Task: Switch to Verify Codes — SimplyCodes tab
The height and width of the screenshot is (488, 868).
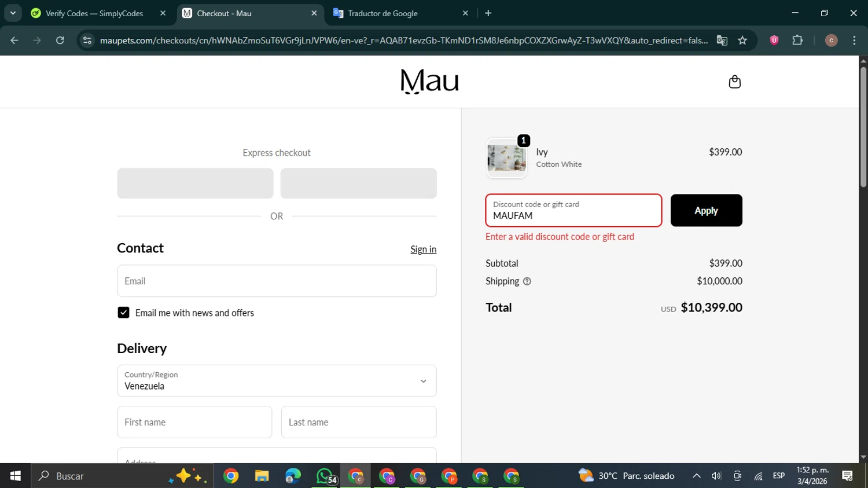Action: 94,13
